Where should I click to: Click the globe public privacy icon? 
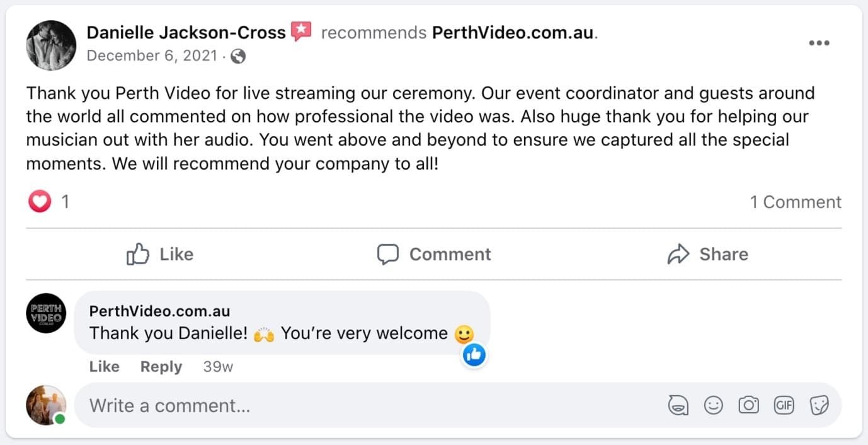[x=238, y=56]
